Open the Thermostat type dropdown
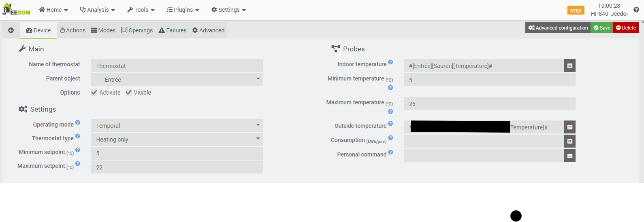Image resolution: width=644 pixels, height=222 pixels. pyautogui.click(x=177, y=140)
